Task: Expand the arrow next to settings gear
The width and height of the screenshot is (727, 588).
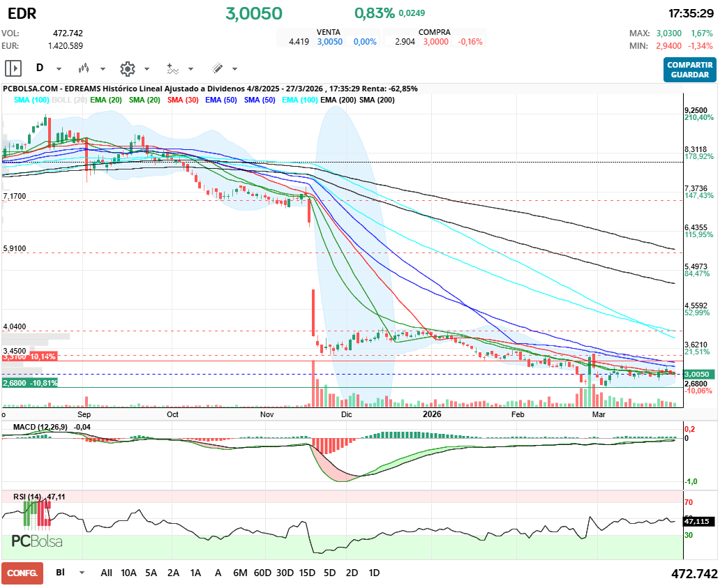Action: [147, 69]
